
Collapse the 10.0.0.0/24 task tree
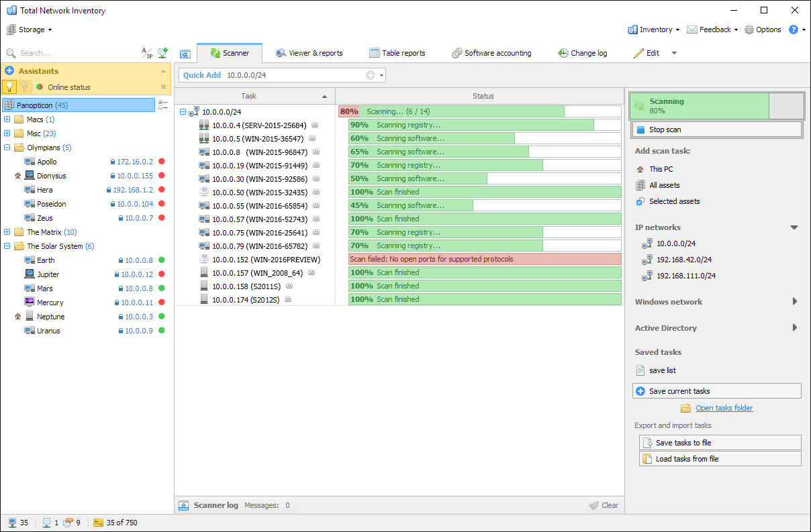[x=182, y=111]
